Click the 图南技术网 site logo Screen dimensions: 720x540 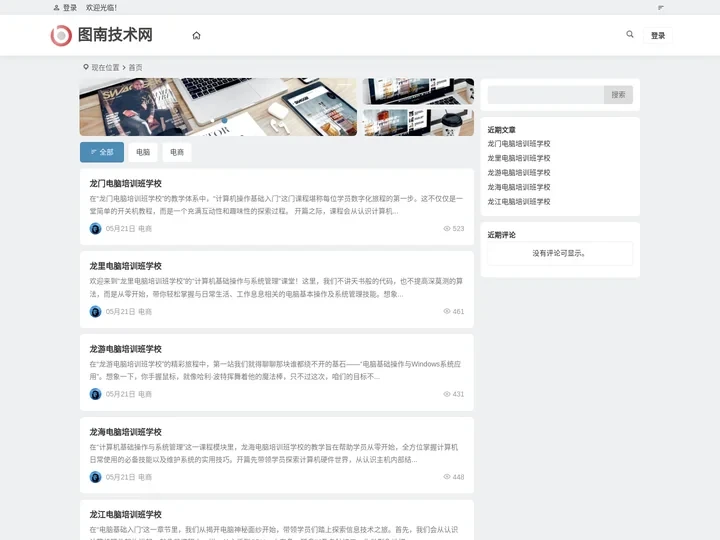point(101,35)
